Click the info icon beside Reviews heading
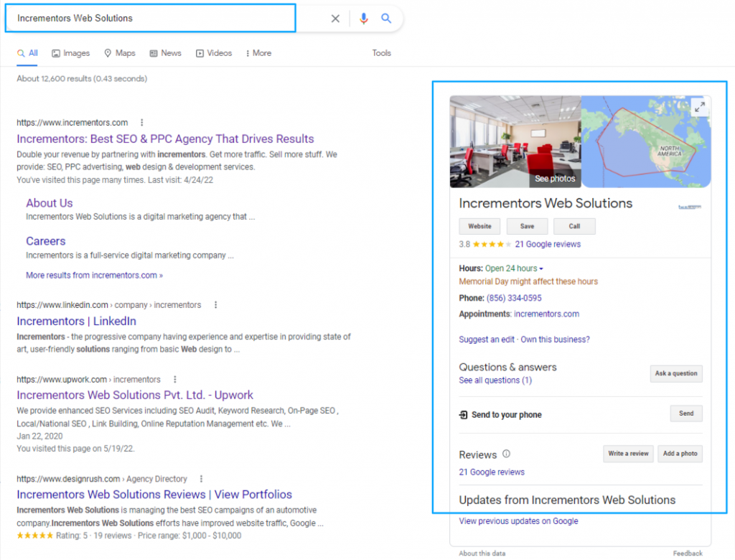735x560 pixels. pyautogui.click(x=506, y=454)
